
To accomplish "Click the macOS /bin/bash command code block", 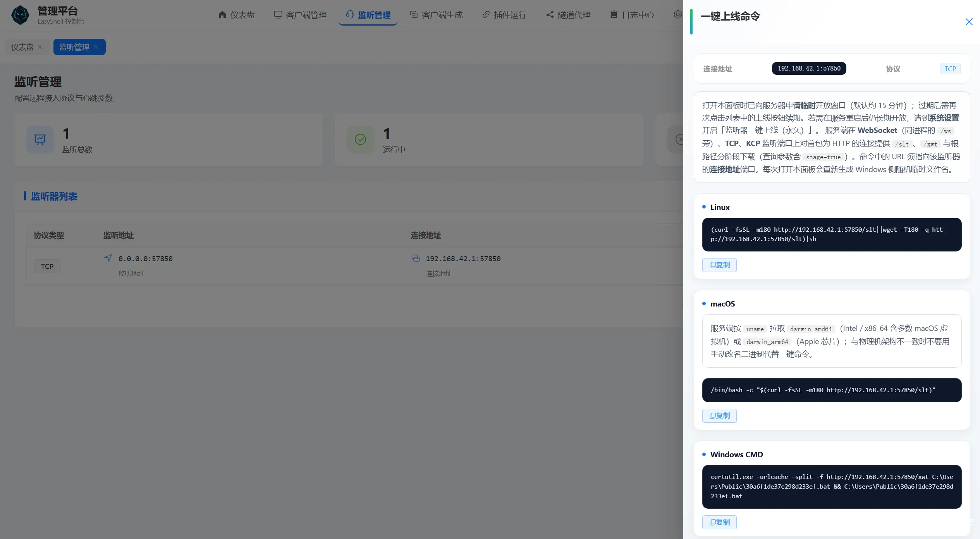I will pos(832,390).
